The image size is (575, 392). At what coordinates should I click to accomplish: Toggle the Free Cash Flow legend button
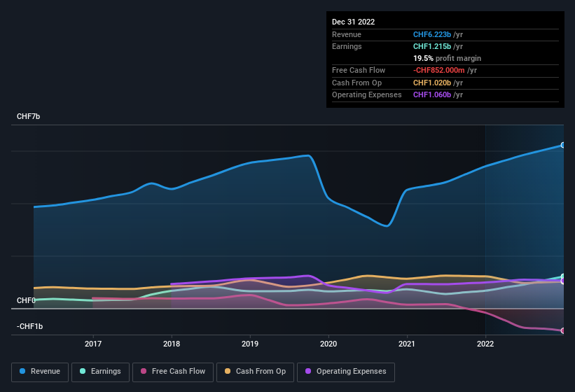coord(173,372)
